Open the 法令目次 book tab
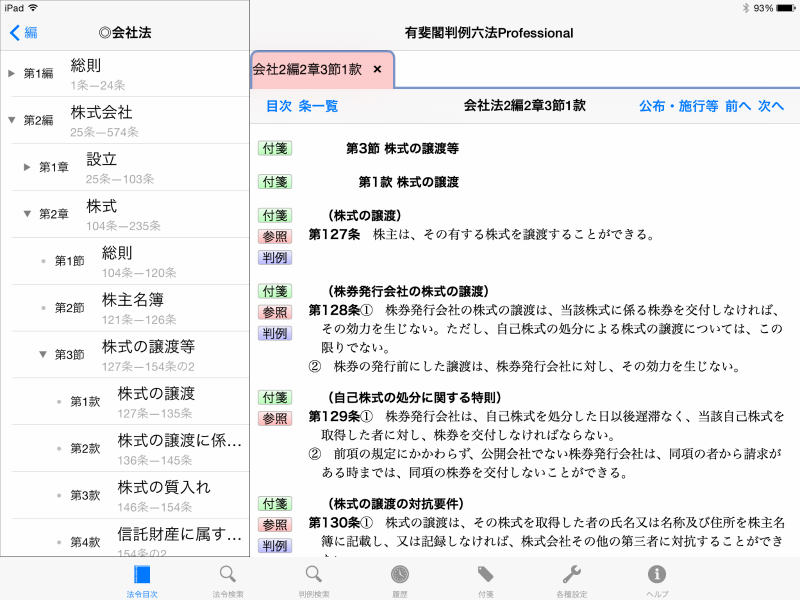This screenshot has height=600, width=800. (x=142, y=581)
